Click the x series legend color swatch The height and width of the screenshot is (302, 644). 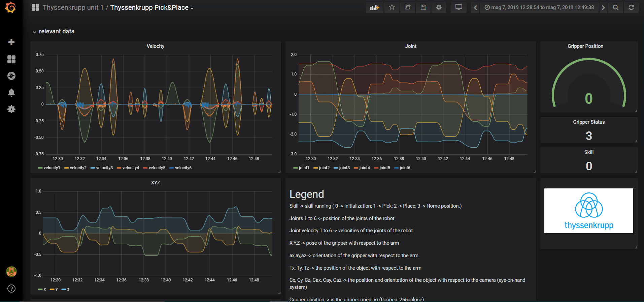(40, 290)
